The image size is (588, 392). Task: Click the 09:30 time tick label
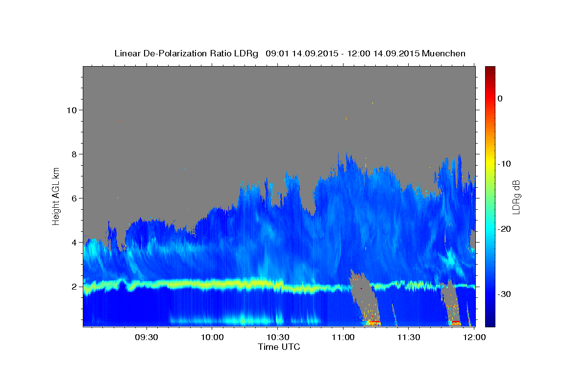[x=146, y=338]
